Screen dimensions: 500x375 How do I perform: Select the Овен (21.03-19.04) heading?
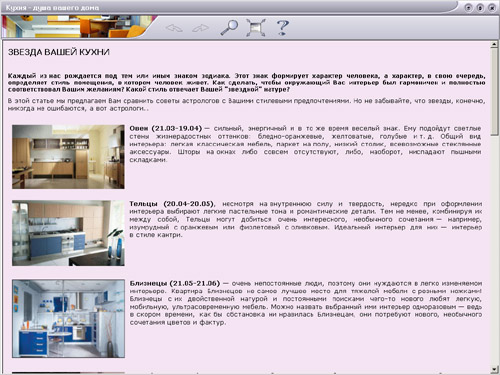tap(166, 128)
